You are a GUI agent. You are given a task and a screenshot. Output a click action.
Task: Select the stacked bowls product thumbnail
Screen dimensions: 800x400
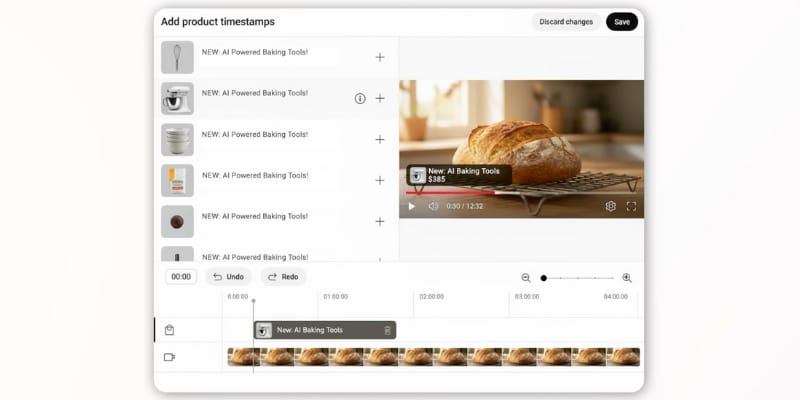click(178, 139)
